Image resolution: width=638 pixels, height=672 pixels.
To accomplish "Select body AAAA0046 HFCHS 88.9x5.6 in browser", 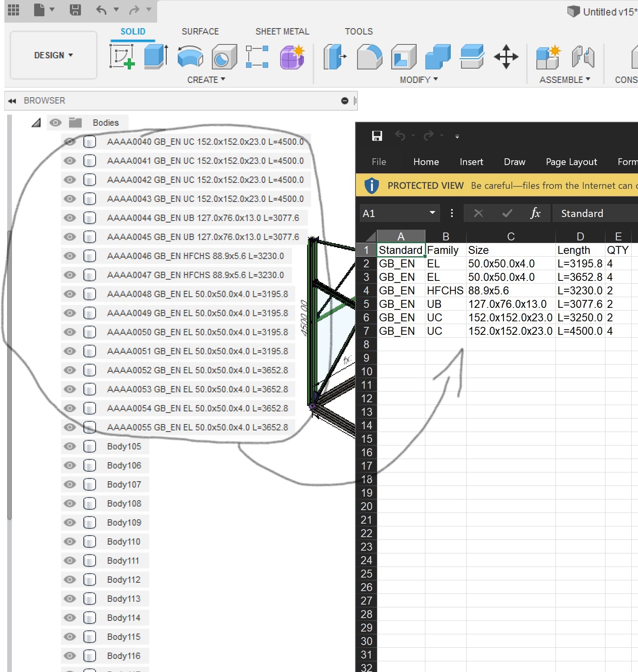I will tap(195, 256).
